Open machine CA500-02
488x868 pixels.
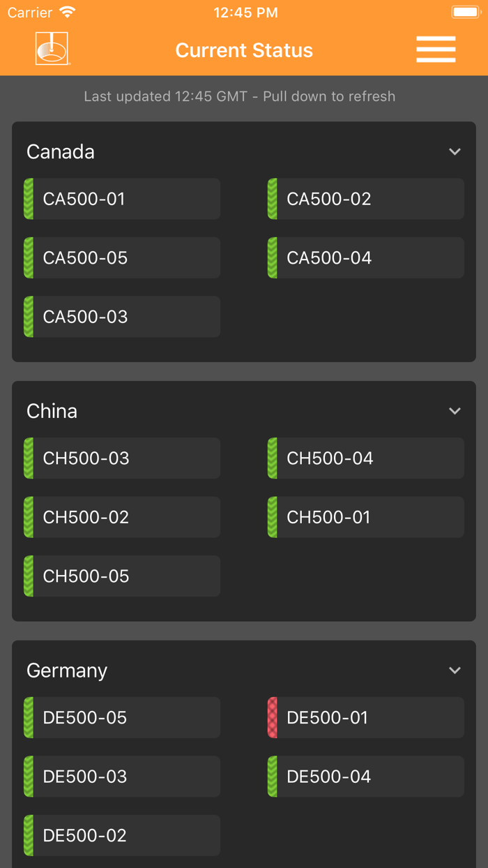click(x=366, y=199)
